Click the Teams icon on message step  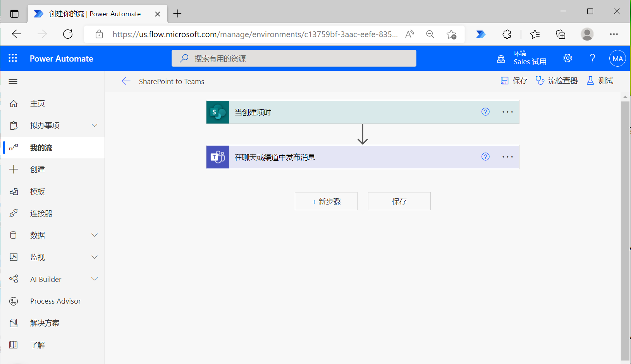(218, 157)
